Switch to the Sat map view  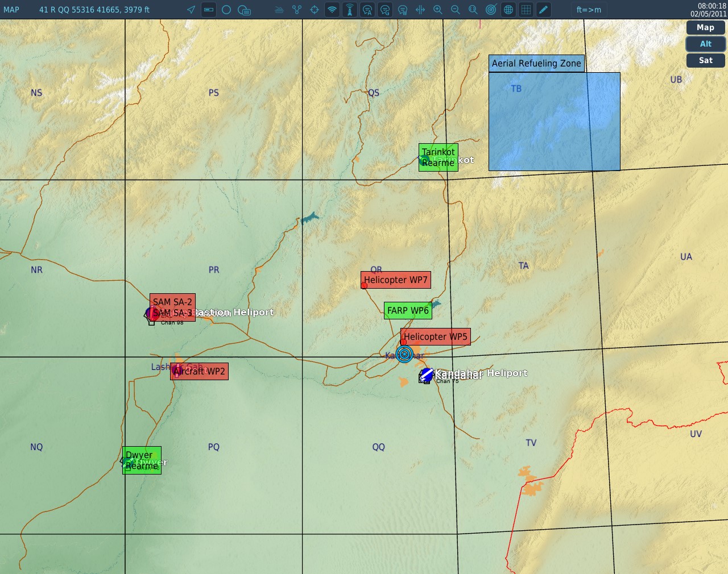[x=705, y=60]
